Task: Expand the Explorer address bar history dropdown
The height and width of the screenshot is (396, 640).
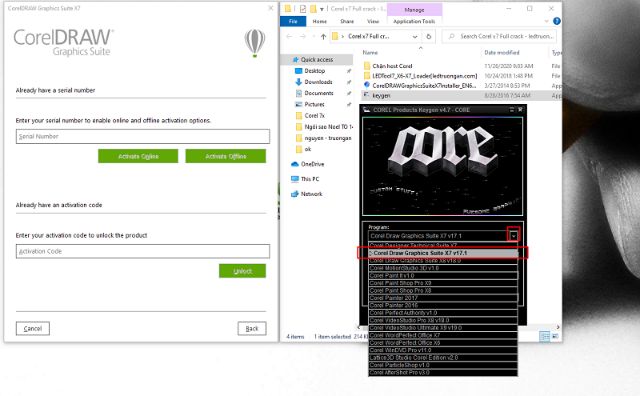Action: 415,36
